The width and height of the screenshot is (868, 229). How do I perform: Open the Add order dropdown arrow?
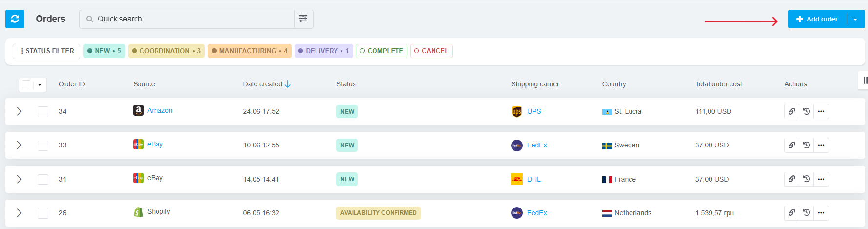click(855, 19)
